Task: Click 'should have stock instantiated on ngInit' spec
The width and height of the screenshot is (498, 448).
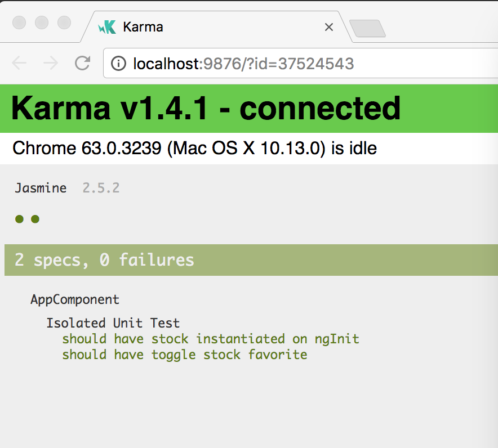Action: [211, 339]
